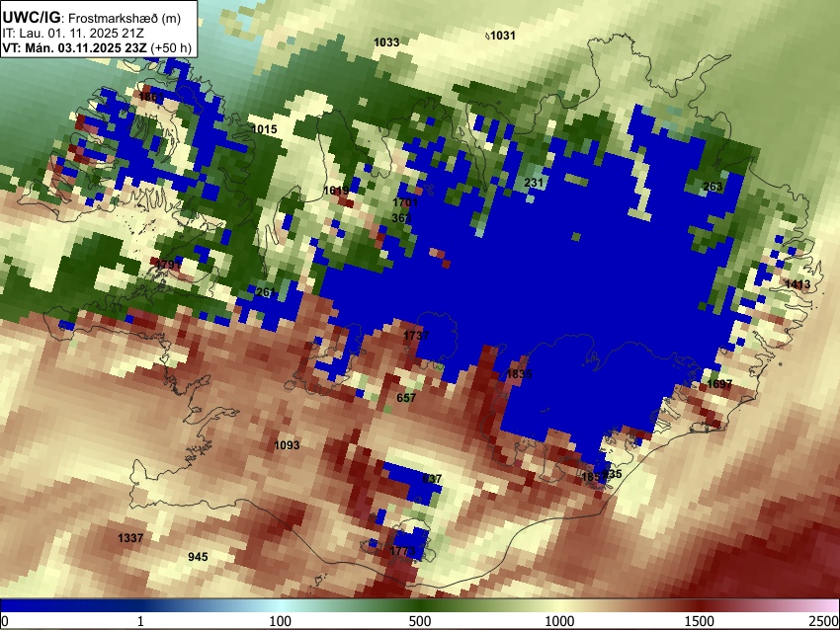Image resolution: width=840 pixels, height=630 pixels.
Task: Click the 1093 map value
Action: point(287,445)
